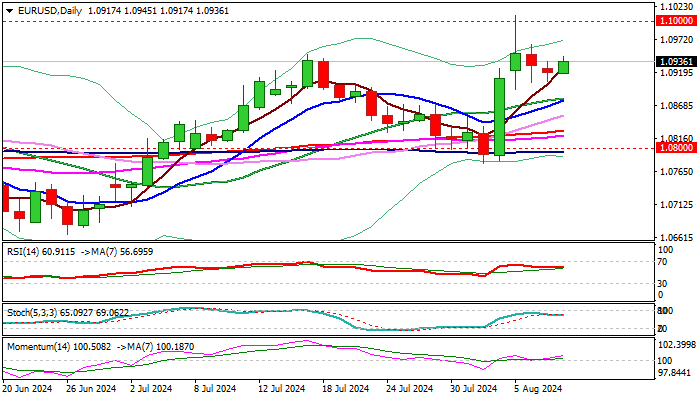Click the 1.08685 price axis value

point(678,106)
